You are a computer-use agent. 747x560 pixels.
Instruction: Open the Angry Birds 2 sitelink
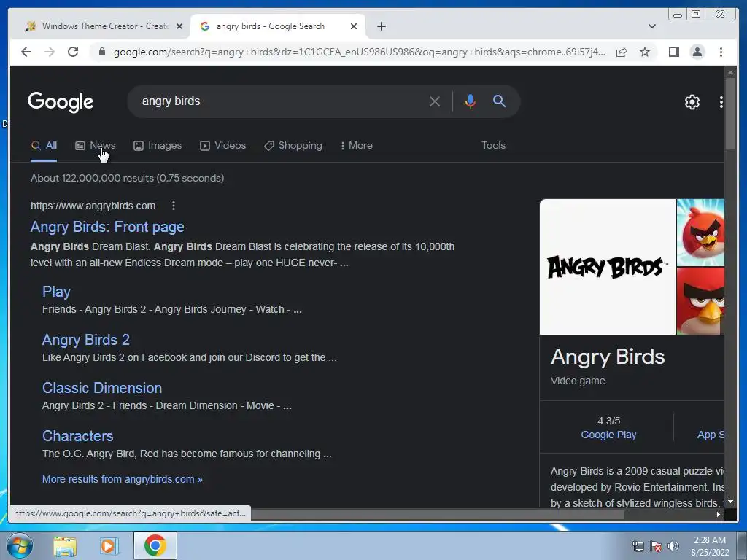pyautogui.click(x=86, y=340)
